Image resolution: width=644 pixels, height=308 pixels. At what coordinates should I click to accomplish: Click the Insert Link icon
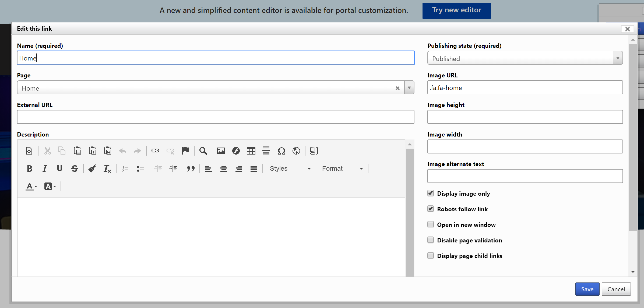pyautogui.click(x=155, y=151)
